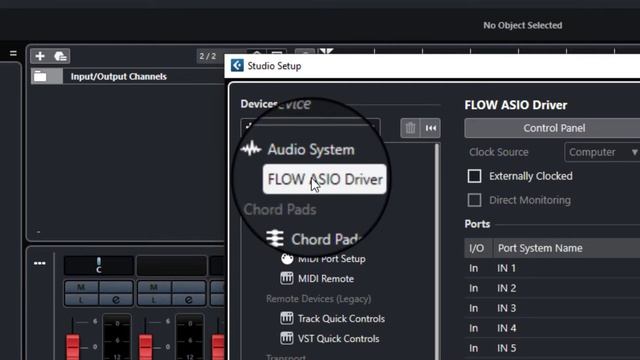Viewport: 640px width, 360px height.
Task: Select VST Quick Controls in the device list
Action: coord(338,338)
